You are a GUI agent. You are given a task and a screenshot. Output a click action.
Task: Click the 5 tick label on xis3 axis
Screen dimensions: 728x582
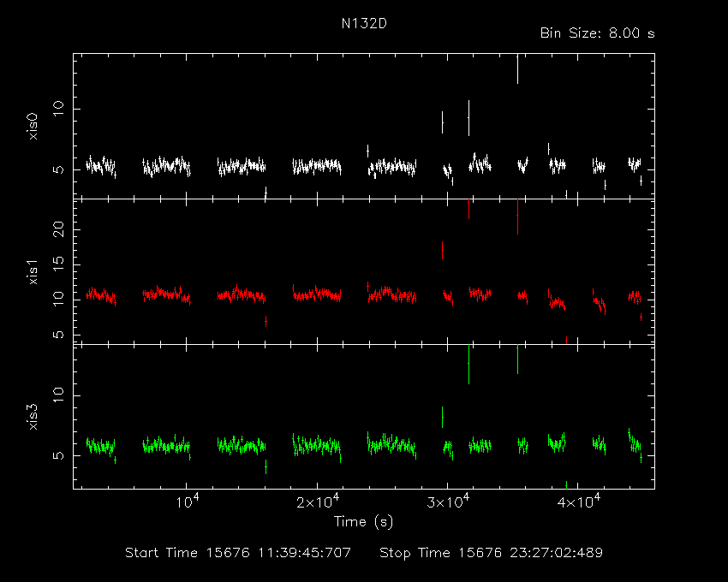(x=58, y=456)
